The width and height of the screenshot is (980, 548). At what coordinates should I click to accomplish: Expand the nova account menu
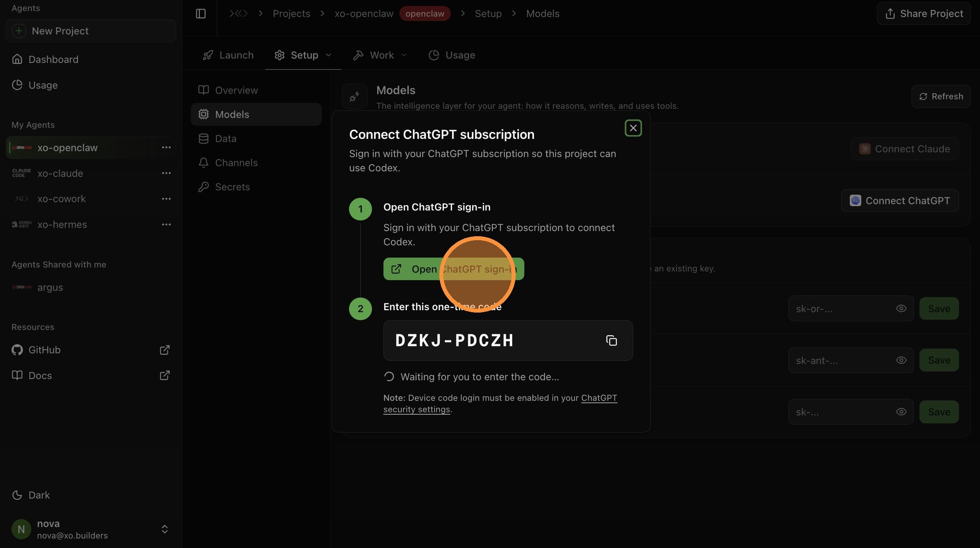click(165, 529)
